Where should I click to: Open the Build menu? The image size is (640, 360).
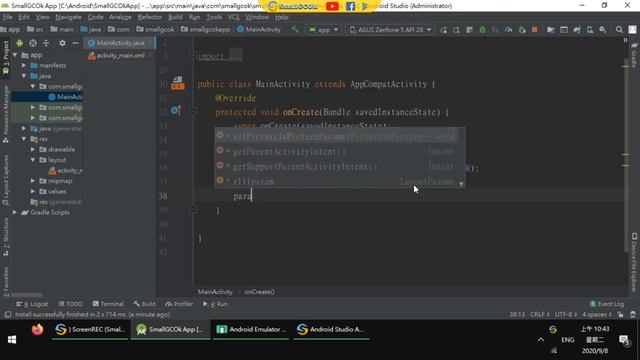[175, 17]
